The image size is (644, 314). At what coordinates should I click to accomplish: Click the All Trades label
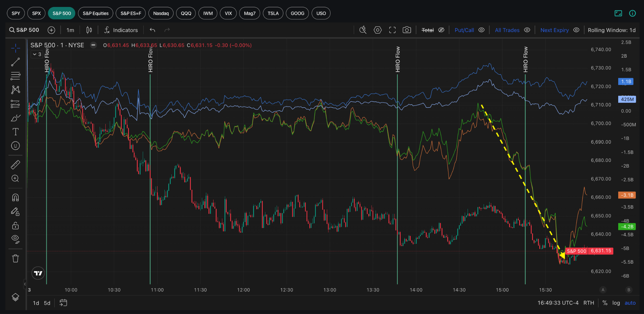pyautogui.click(x=507, y=30)
